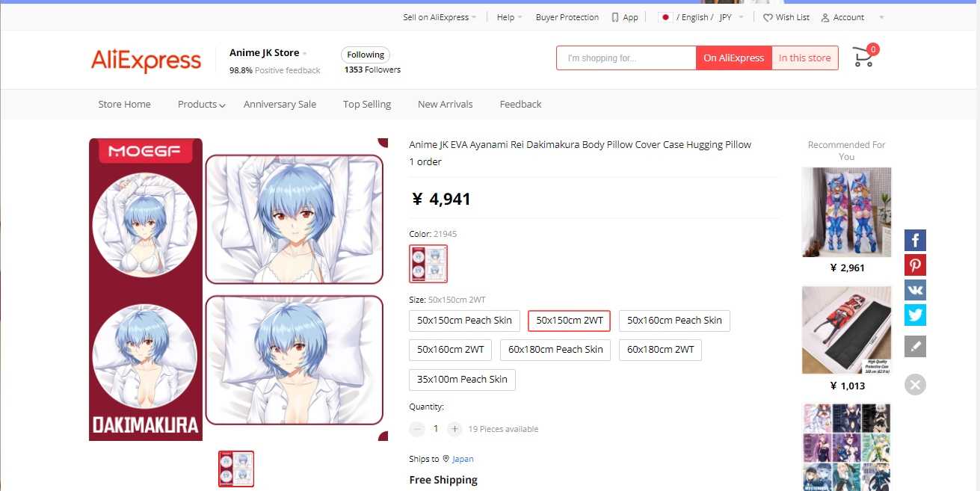Change shipping destination Japan
Image resolution: width=980 pixels, height=491 pixels.
point(463,459)
